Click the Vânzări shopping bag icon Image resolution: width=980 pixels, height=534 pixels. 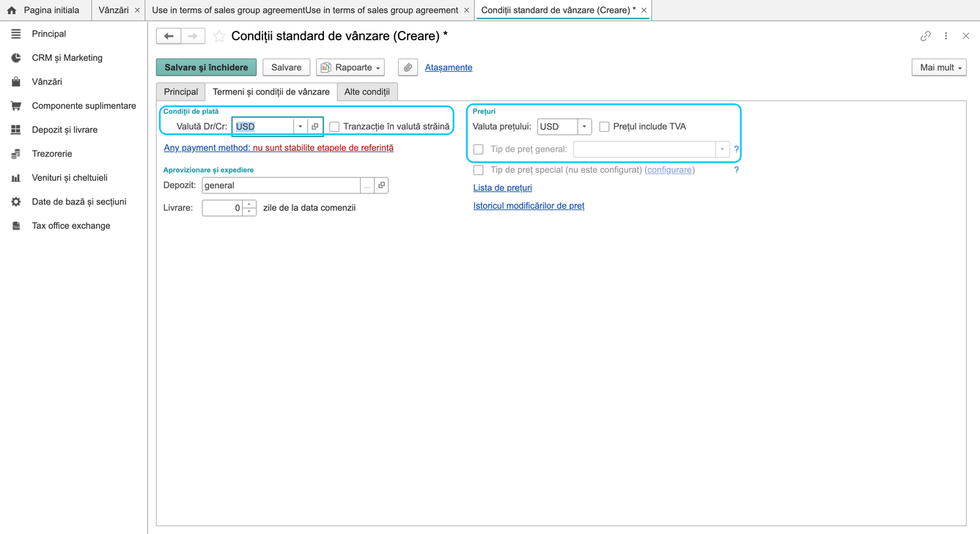(16, 82)
